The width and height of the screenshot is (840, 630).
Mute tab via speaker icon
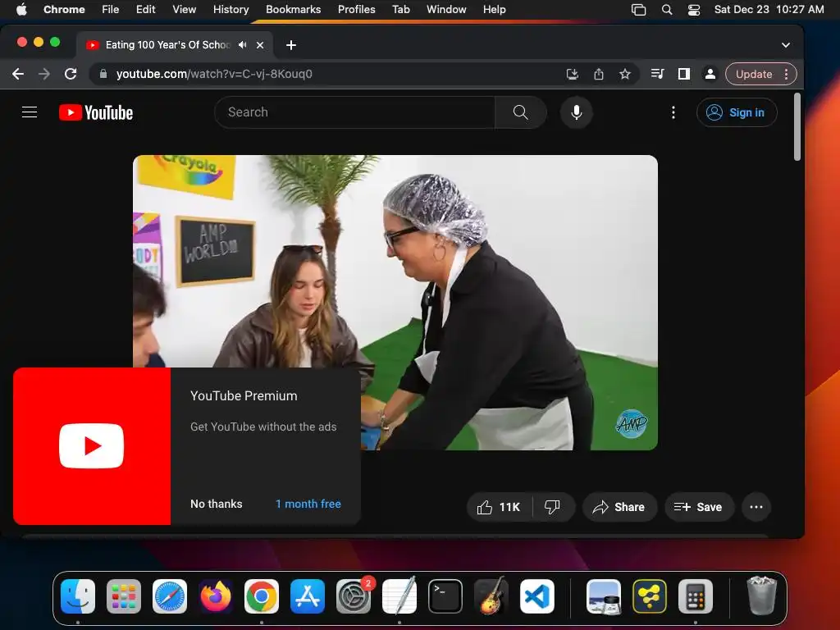243,45
